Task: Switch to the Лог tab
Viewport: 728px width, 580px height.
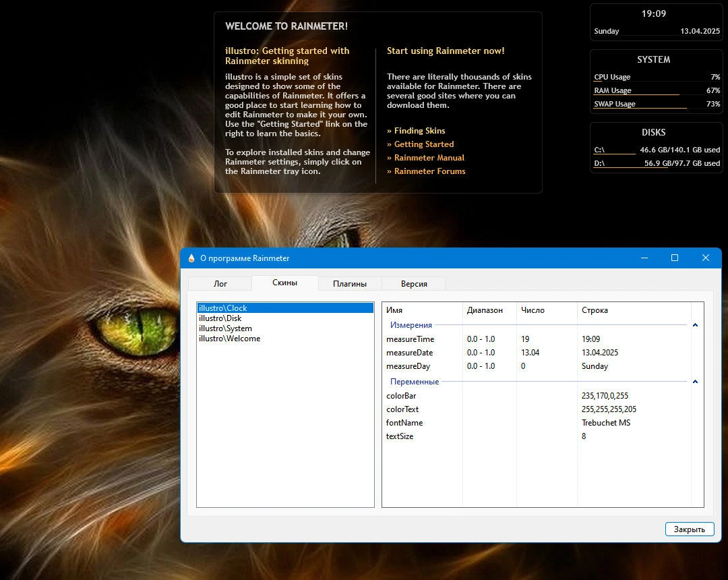Action: click(x=220, y=284)
